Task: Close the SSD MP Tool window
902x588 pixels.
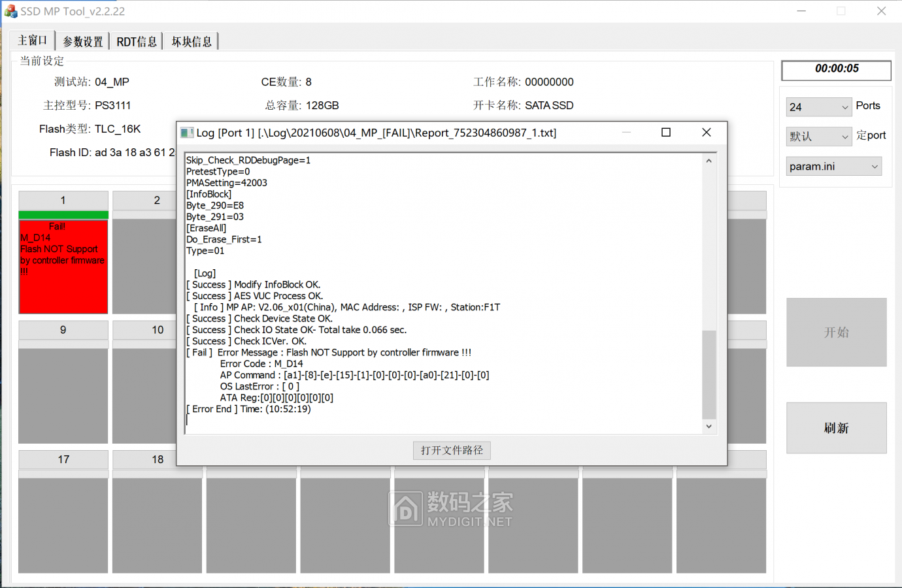Action: click(881, 11)
